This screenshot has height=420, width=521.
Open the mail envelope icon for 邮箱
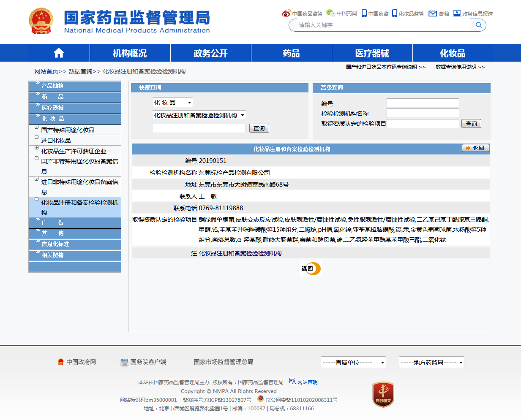click(433, 14)
